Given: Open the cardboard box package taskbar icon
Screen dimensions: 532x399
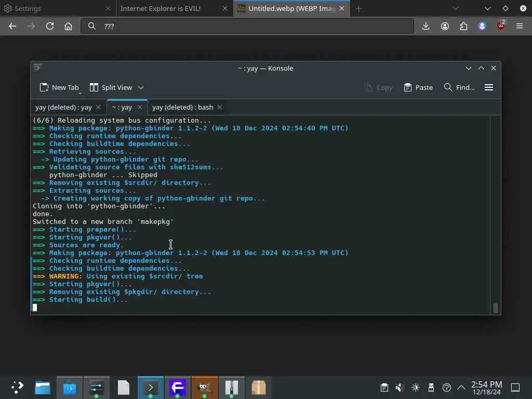Looking at the screenshot, I should [x=259, y=387].
